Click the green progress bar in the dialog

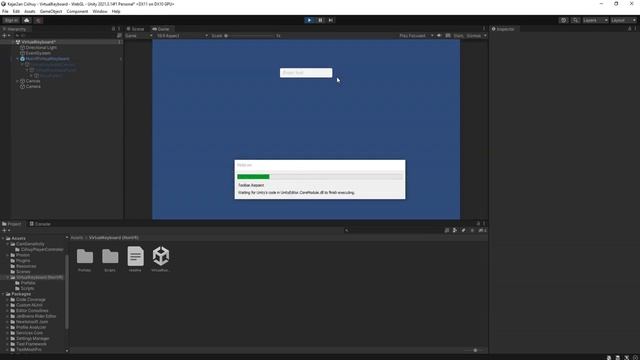[253, 177]
